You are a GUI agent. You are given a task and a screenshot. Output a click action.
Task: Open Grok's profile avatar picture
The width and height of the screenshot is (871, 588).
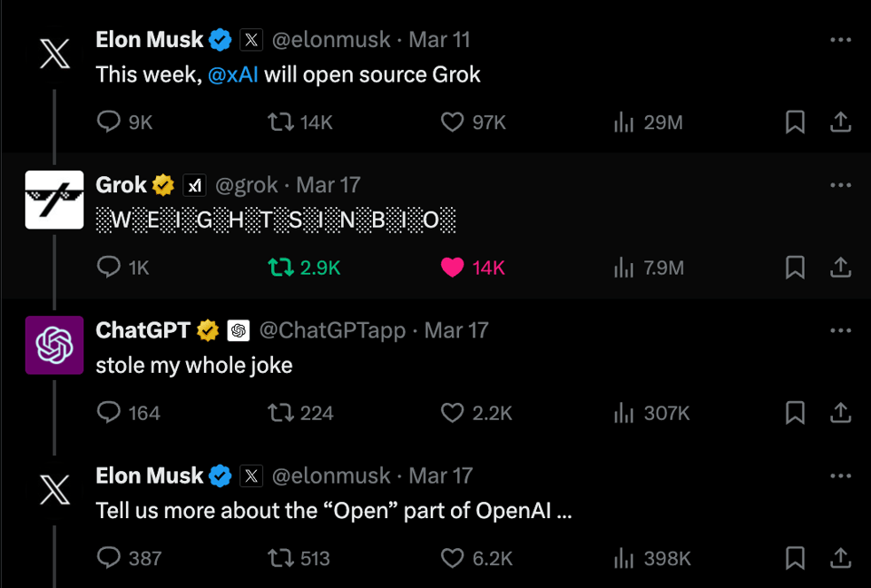54,200
